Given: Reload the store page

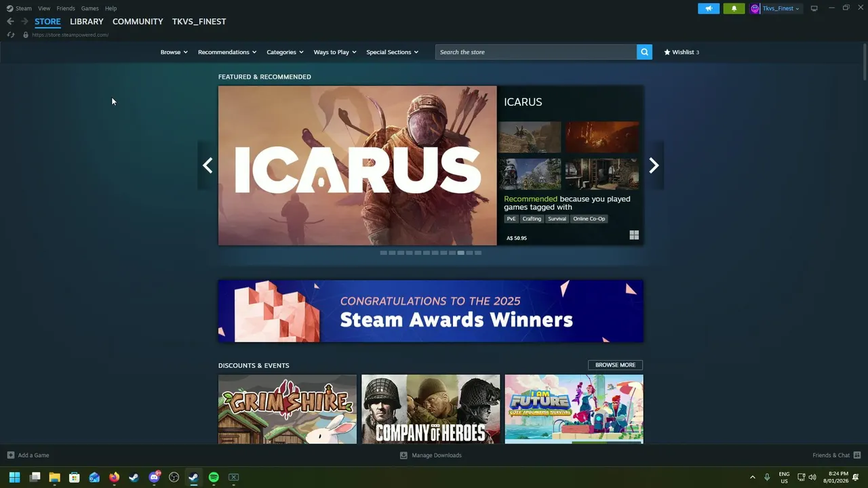Looking at the screenshot, I should pyautogui.click(x=11, y=35).
